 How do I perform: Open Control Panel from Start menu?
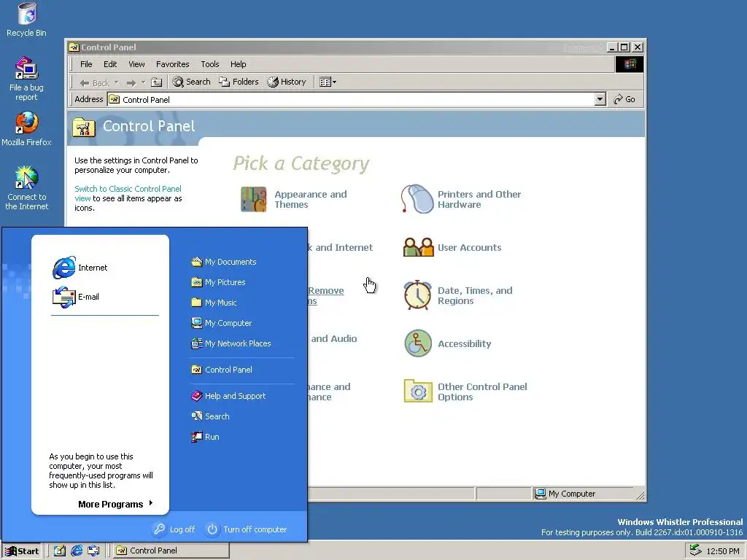(x=222, y=370)
